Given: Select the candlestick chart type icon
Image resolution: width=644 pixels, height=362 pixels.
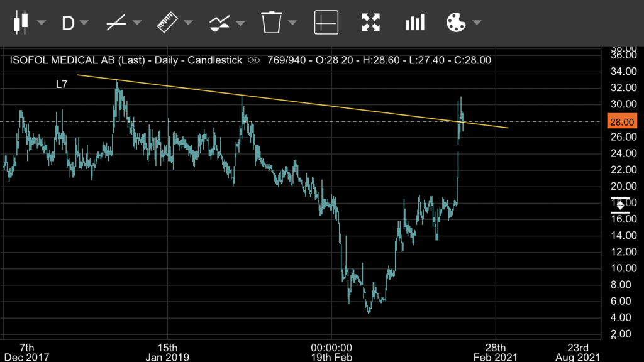Looking at the screenshot, I should tap(21, 23).
